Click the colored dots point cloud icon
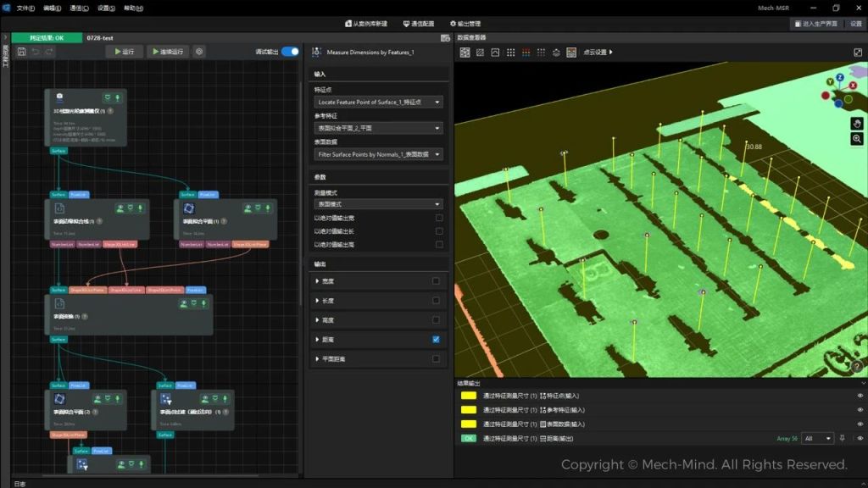 [x=526, y=53]
